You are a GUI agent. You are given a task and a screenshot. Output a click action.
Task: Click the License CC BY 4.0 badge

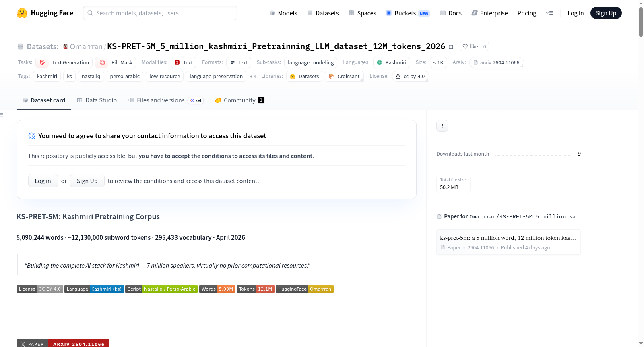(x=40, y=289)
